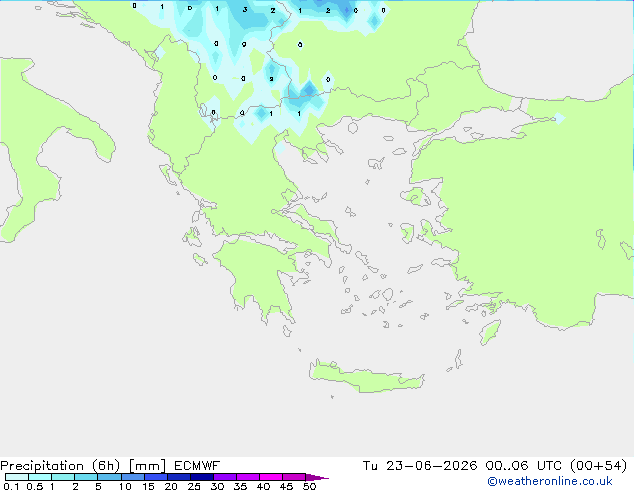Click the legend value "25"

194,486
